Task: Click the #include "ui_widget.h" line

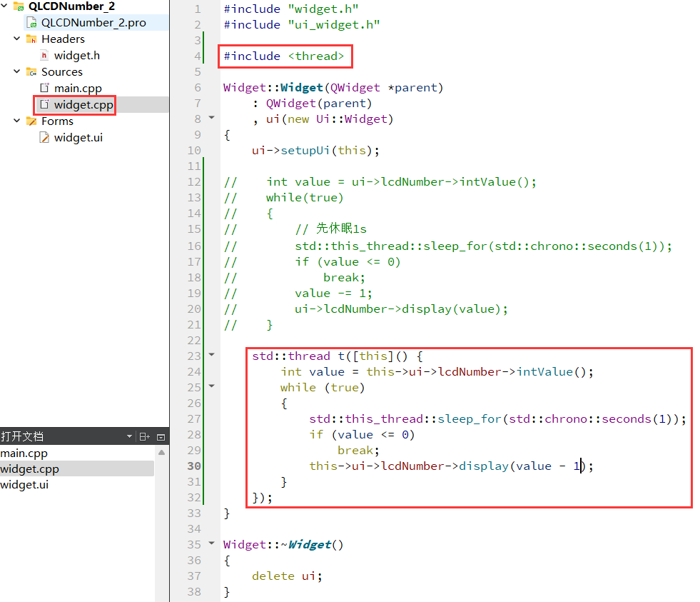Action: [x=302, y=24]
